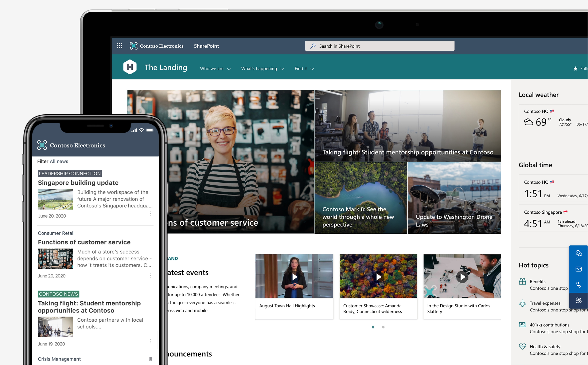
Task: Click the Contoso Singapore time label
Action: 543,212
